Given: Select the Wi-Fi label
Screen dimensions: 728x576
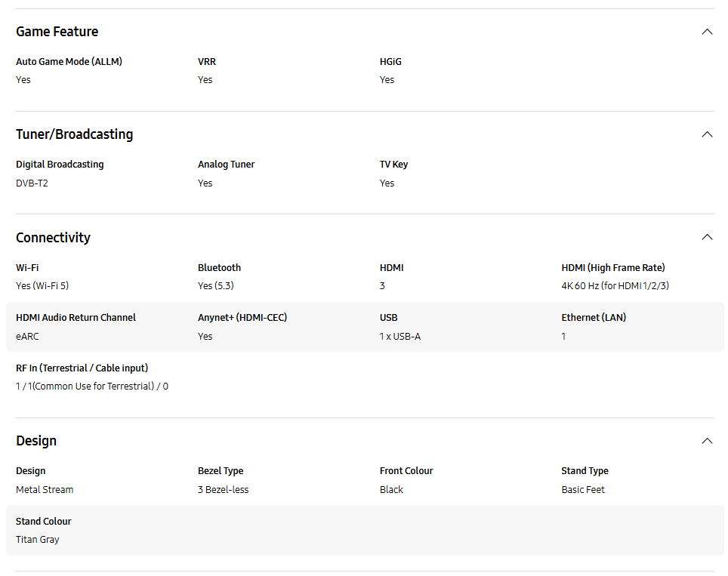Looking at the screenshot, I should pyautogui.click(x=27, y=267).
